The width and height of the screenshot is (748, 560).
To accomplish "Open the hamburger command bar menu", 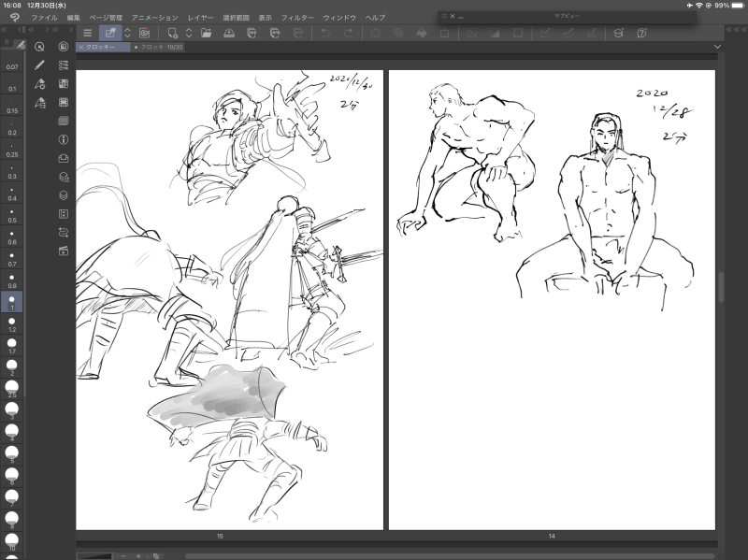I will coord(87,33).
